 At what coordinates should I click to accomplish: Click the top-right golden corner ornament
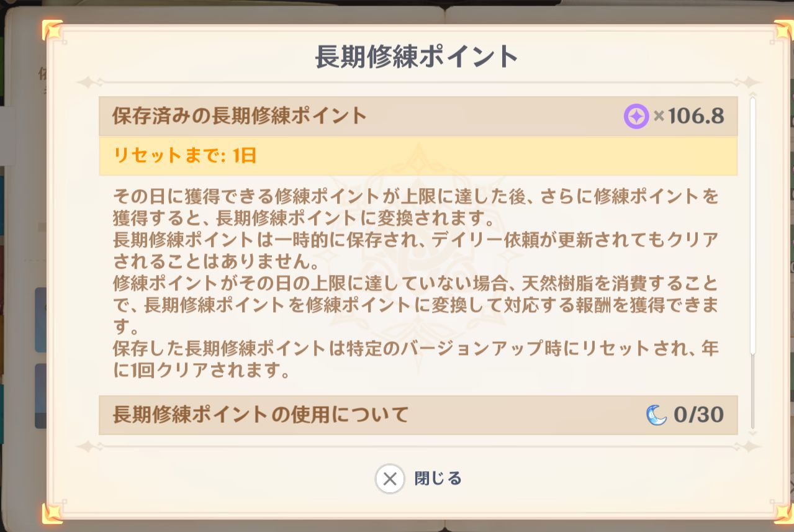[x=783, y=30]
